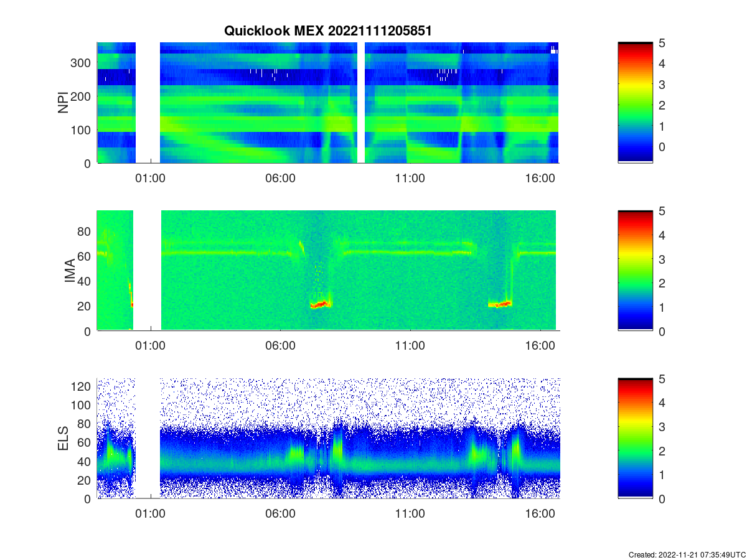This screenshot has height=560, width=747.
Task: Click the 11:00 tick under IMA panel
Action: tap(410, 346)
